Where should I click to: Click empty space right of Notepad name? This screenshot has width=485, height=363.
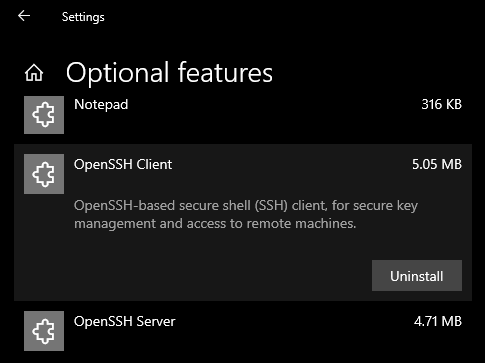click(x=273, y=105)
